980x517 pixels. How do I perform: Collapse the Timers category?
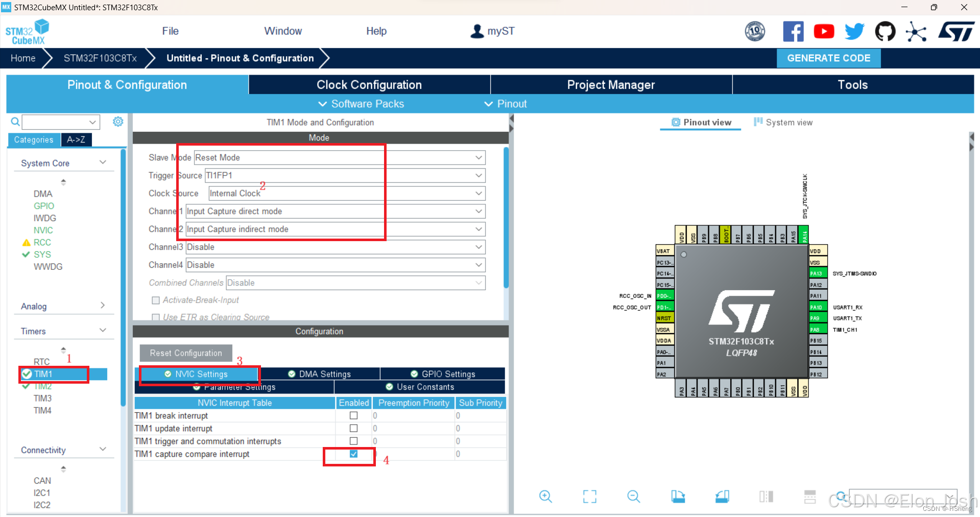click(x=103, y=330)
